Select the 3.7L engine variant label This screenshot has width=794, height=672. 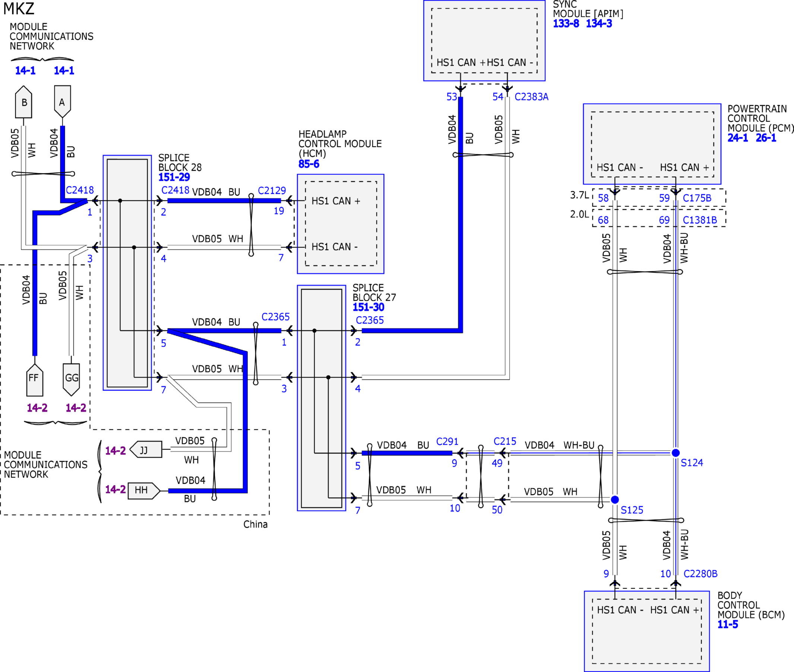[x=580, y=195]
